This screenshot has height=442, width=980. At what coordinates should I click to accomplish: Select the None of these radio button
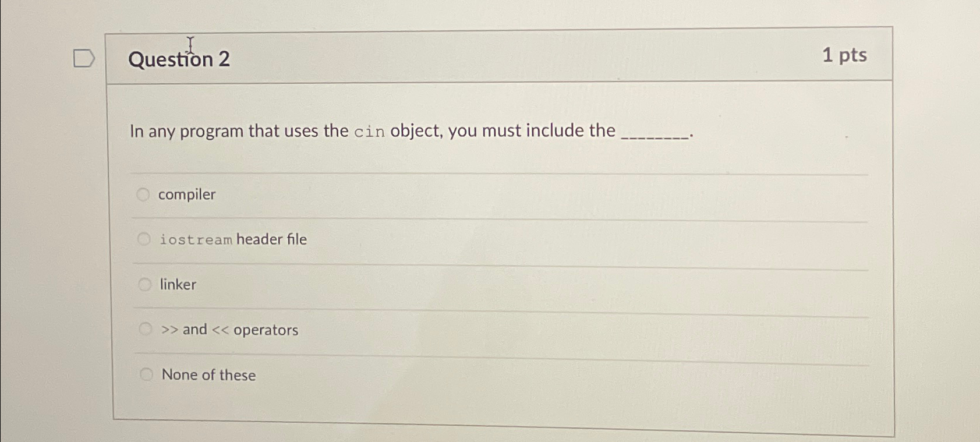(146, 373)
